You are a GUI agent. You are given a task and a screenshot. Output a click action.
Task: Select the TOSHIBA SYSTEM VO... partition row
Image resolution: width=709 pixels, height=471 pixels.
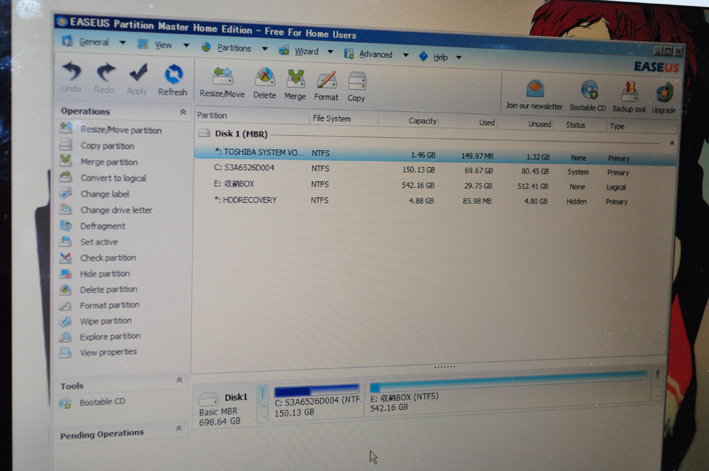click(435, 155)
